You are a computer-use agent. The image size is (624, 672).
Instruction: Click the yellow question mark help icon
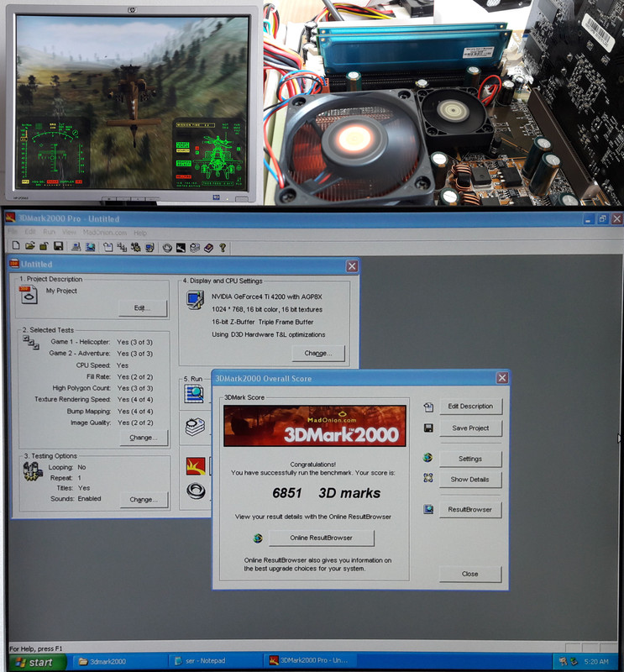[x=223, y=248]
